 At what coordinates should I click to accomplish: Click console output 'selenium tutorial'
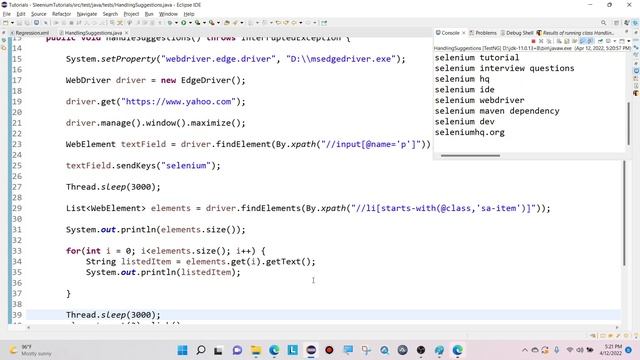tap(477, 58)
